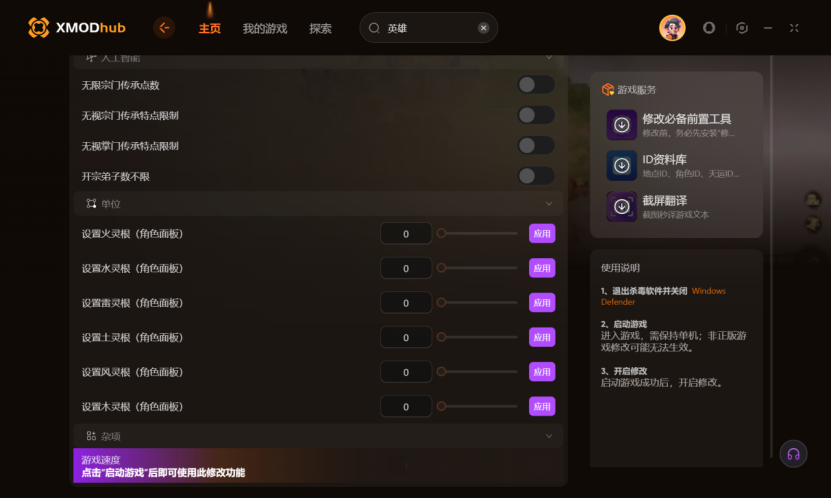
Task: Clear the search box text
Action: pos(483,28)
